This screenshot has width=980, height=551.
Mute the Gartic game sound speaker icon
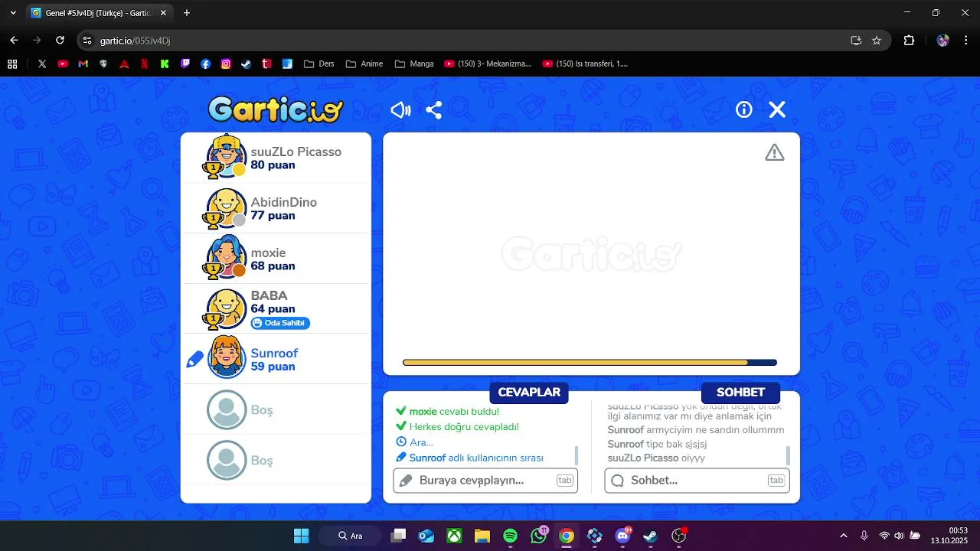pyautogui.click(x=400, y=110)
